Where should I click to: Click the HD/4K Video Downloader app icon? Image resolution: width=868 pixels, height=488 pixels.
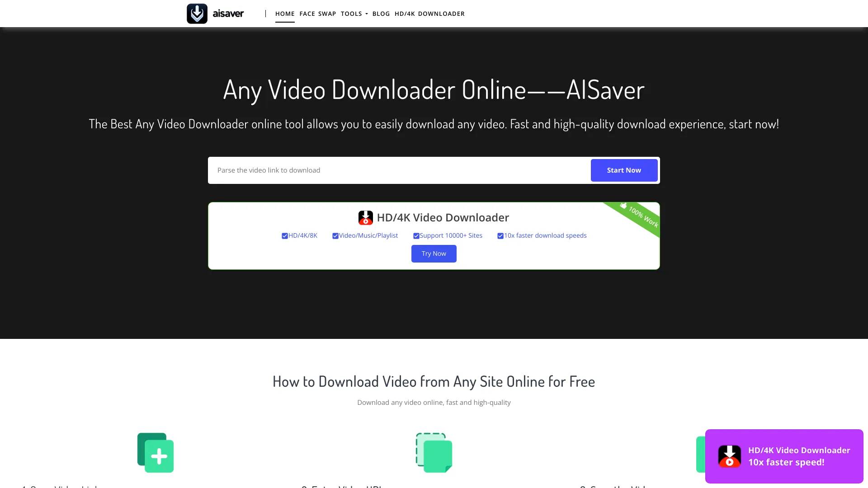(366, 217)
